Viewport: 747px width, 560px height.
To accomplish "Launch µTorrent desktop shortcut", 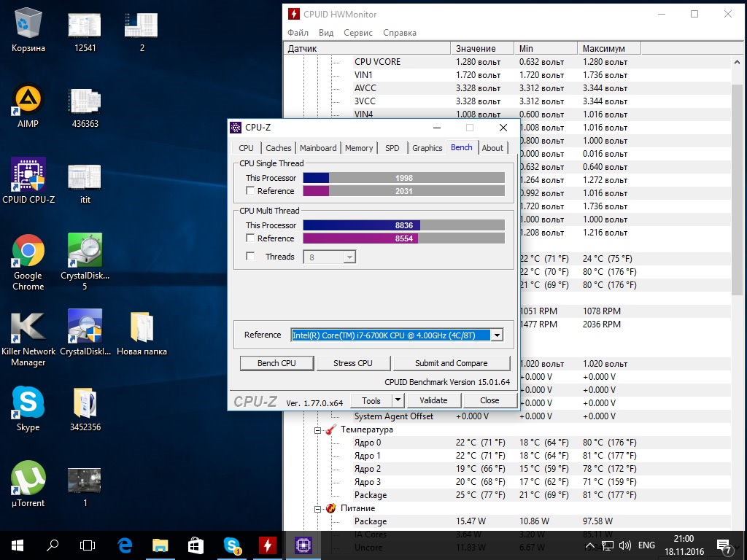I will click(x=28, y=484).
